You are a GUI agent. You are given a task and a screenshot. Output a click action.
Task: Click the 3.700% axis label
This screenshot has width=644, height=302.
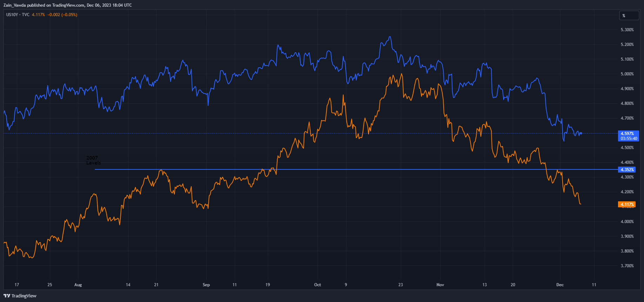pos(627,266)
